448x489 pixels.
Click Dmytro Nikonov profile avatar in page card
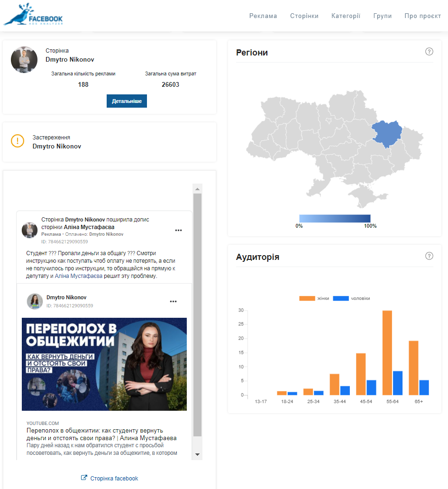tap(24, 60)
